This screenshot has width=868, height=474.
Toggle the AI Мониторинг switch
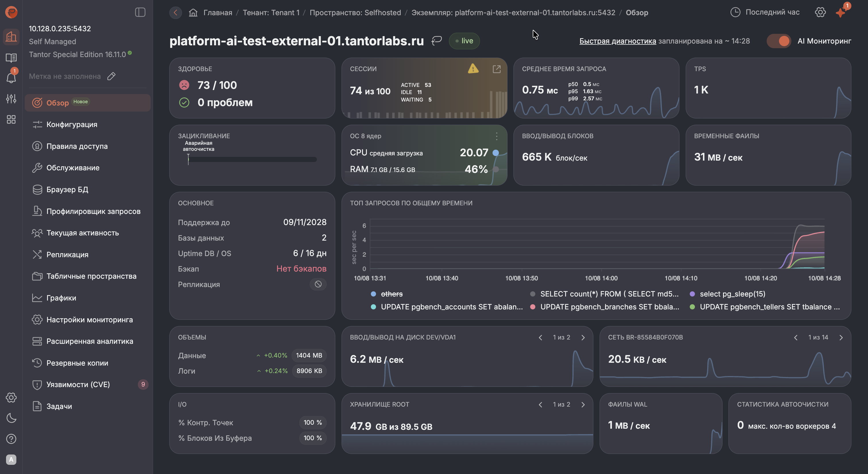[x=779, y=41]
